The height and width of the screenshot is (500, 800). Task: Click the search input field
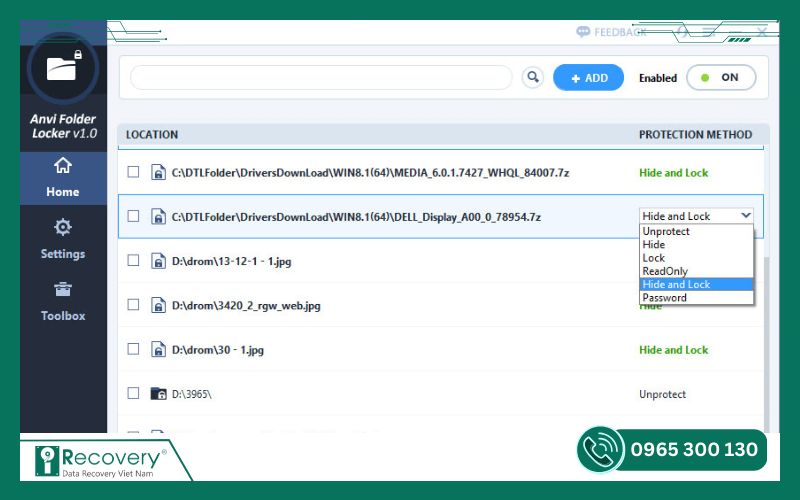click(321, 78)
